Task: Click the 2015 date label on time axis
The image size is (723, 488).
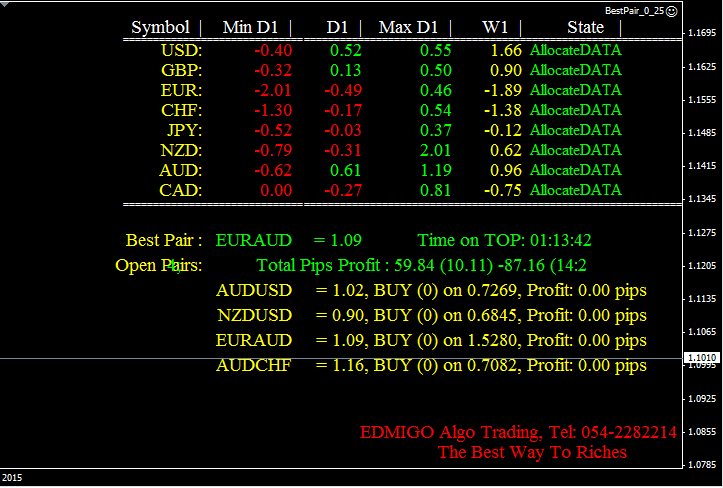Action: (x=12, y=478)
